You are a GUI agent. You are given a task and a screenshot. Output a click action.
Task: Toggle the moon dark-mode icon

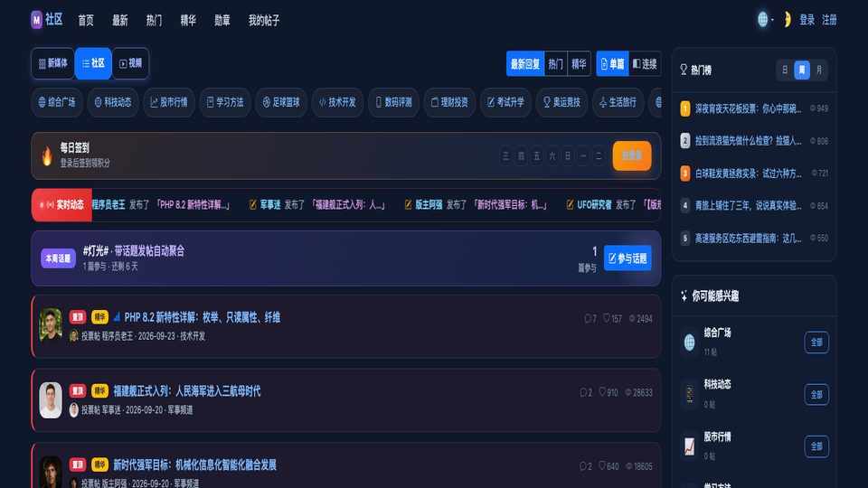[x=787, y=20]
